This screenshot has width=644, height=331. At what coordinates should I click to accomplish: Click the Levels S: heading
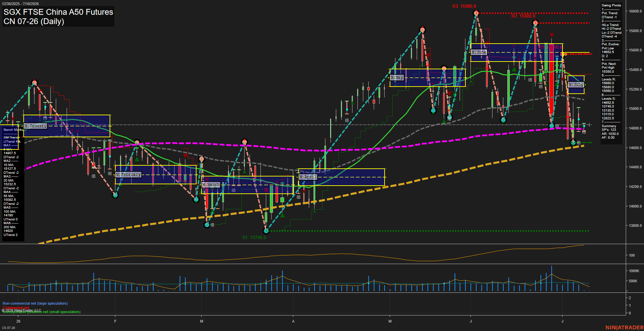(608, 99)
